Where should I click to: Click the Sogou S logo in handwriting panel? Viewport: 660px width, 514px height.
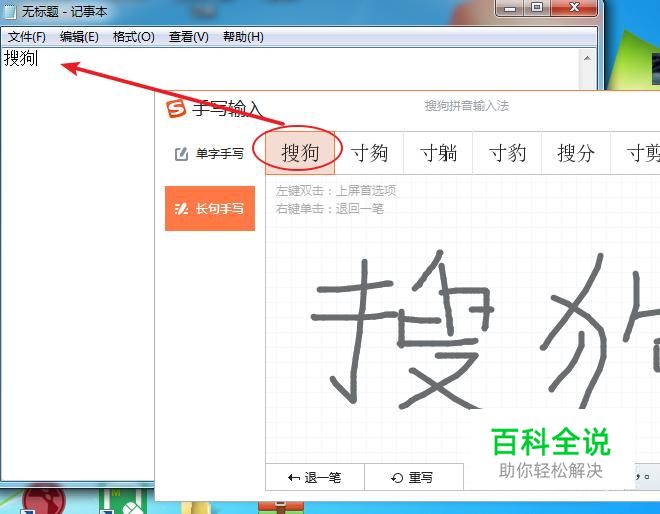click(x=176, y=109)
